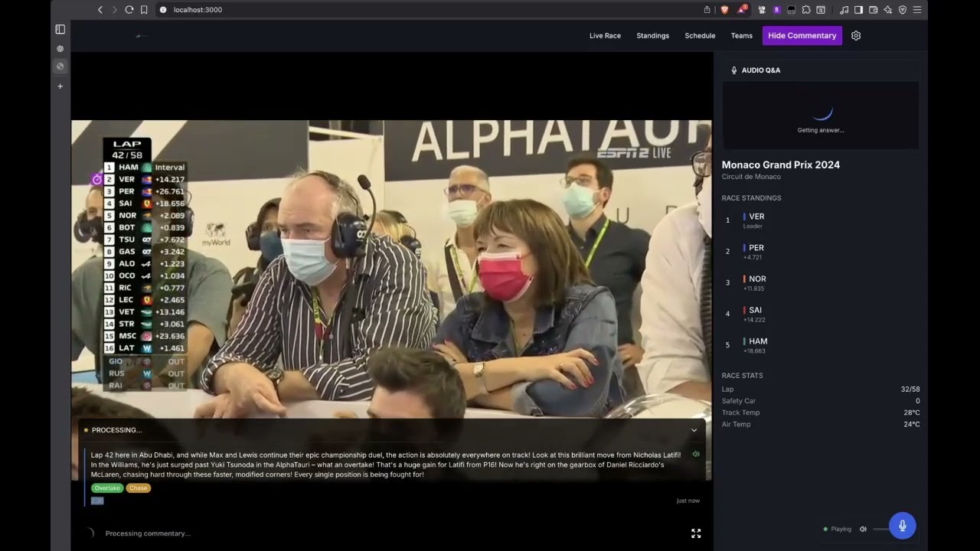The height and width of the screenshot is (551, 980).
Task: Enter fullscreen video mode
Action: [x=696, y=533]
